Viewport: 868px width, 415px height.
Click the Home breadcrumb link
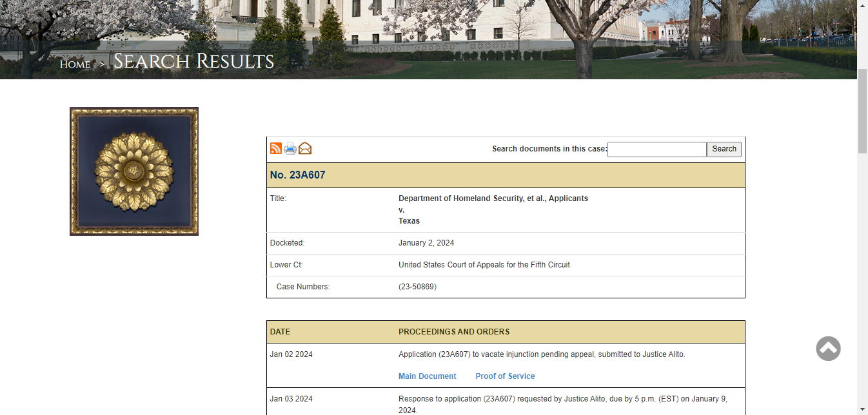75,64
